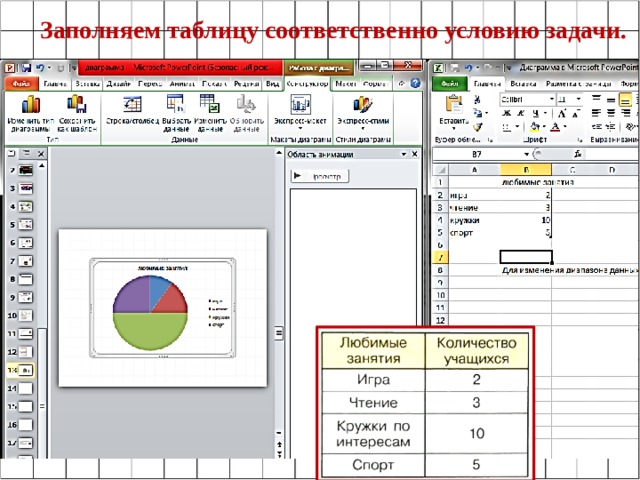Toggle Middle Align in Excel
This screenshot has width=640, height=480.
611,99
